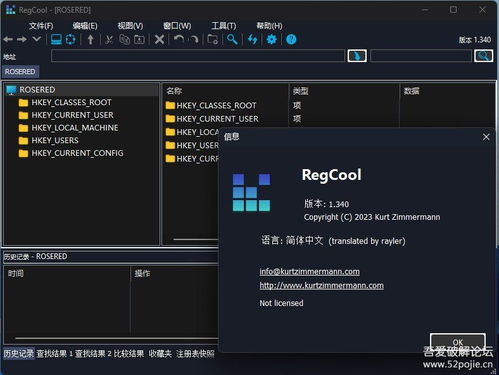Click the copy icon in toolbar
Viewport: 499px width, 375px height.
tap(125, 40)
